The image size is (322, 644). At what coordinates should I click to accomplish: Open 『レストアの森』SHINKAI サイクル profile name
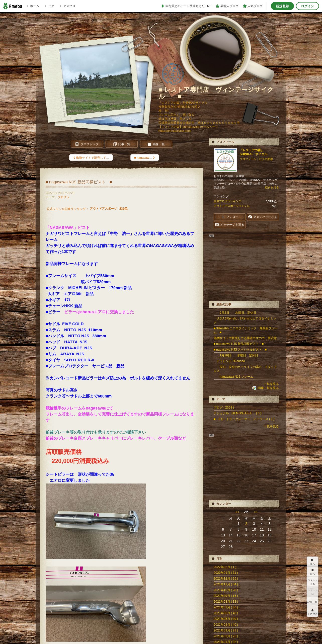(254, 152)
